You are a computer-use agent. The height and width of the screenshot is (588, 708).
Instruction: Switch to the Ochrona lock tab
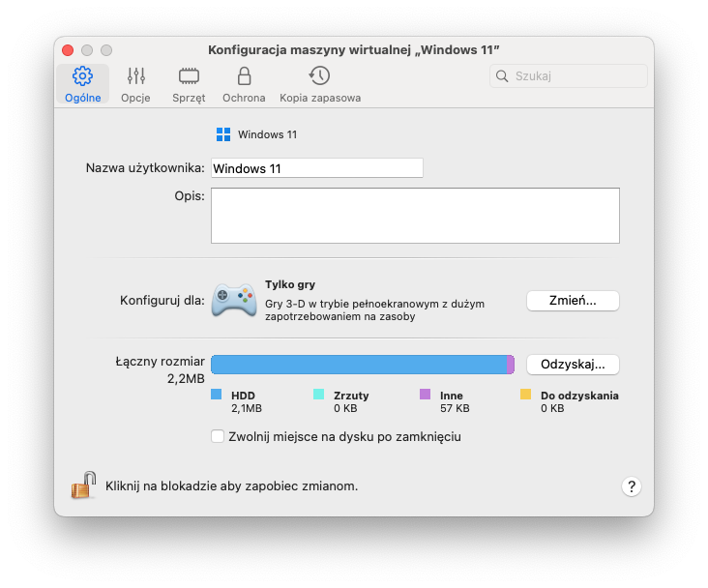[x=244, y=84]
